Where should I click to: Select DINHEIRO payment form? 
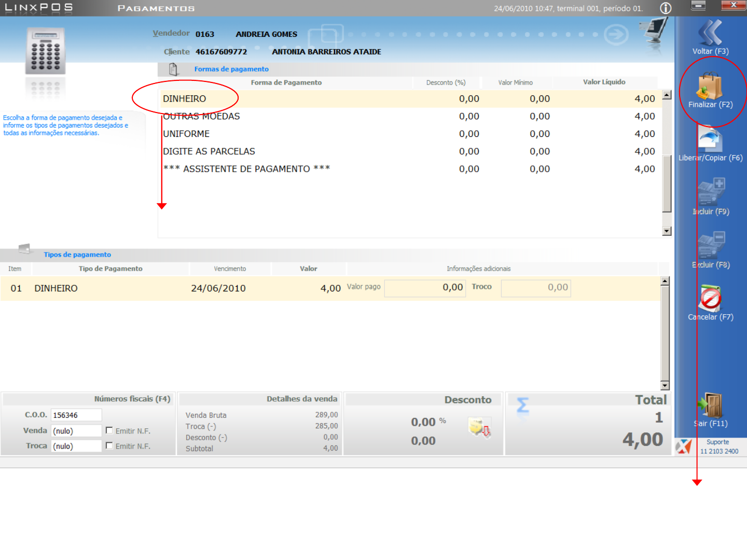[x=410, y=99]
